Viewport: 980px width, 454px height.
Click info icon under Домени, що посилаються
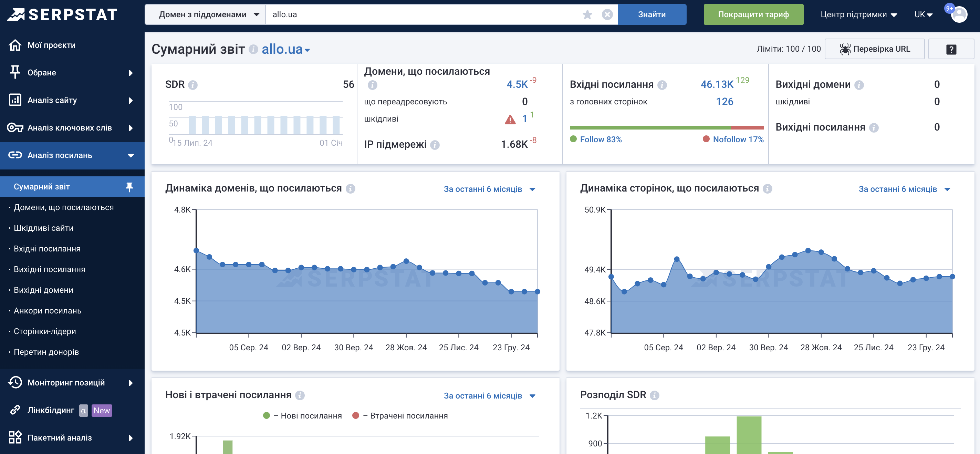point(373,85)
